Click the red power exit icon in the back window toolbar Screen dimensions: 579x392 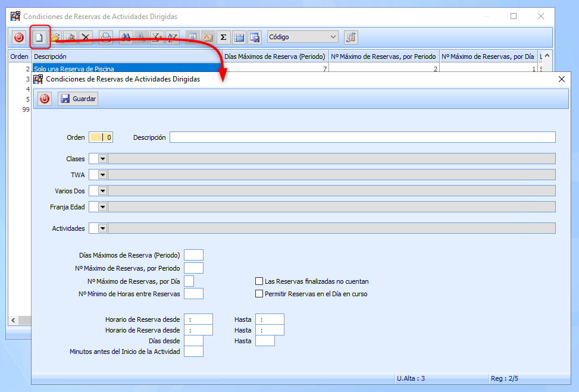tap(19, 37)
